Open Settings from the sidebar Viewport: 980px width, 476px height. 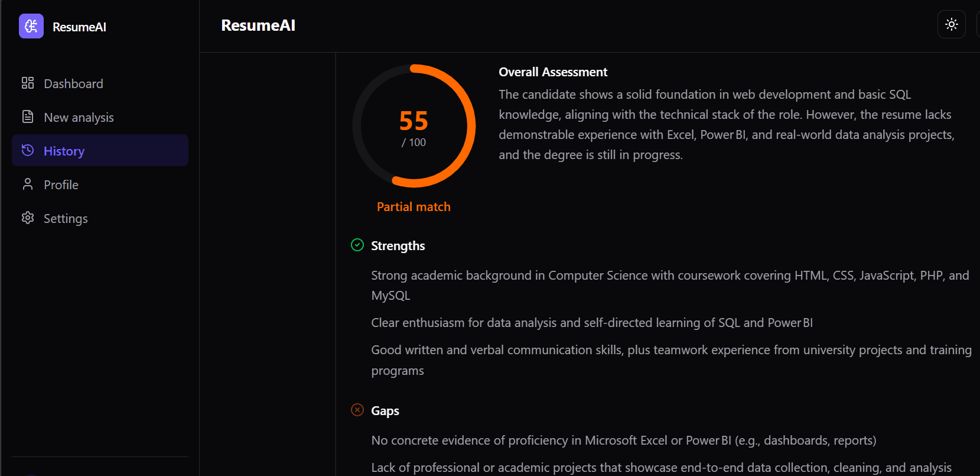[100, 218]
